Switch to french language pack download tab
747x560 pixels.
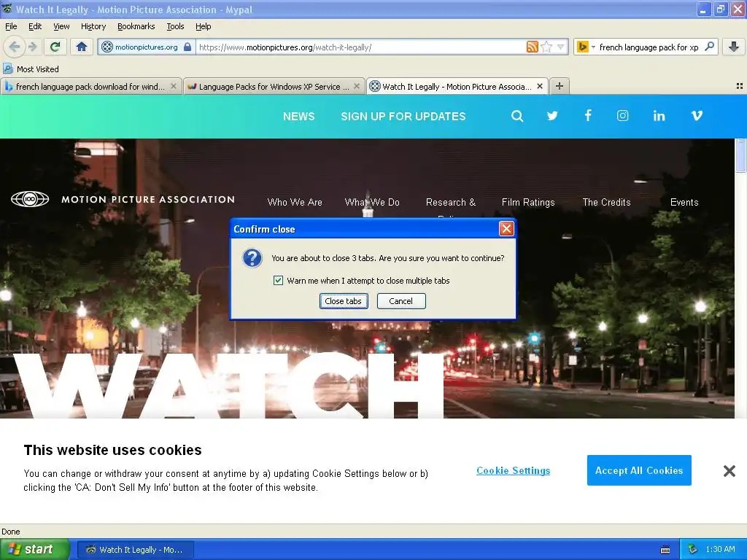(x=90, y=86)
